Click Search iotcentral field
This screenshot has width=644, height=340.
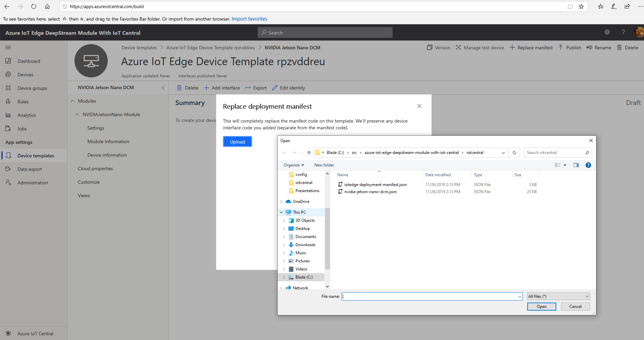558,153
